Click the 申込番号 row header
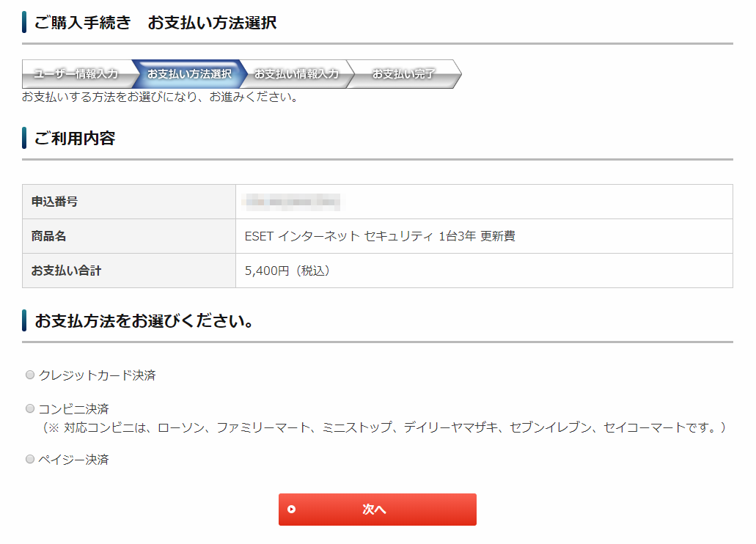 tap(129, 202)
